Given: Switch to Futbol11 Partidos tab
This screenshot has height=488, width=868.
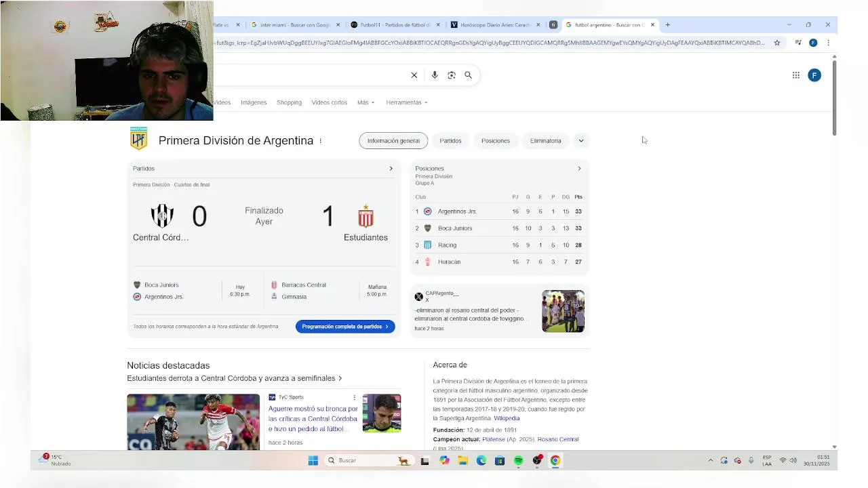Looking at the screenshot, I should pos(395,25).
